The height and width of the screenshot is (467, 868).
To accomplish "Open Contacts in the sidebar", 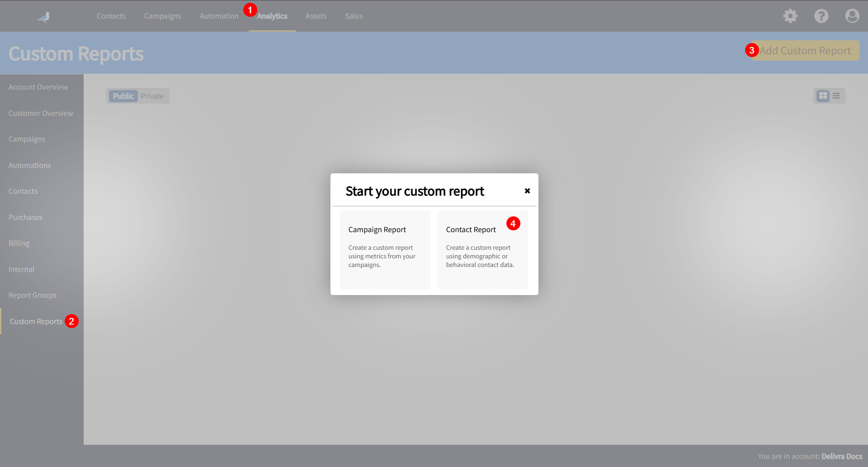I will (x=23, y=191).
